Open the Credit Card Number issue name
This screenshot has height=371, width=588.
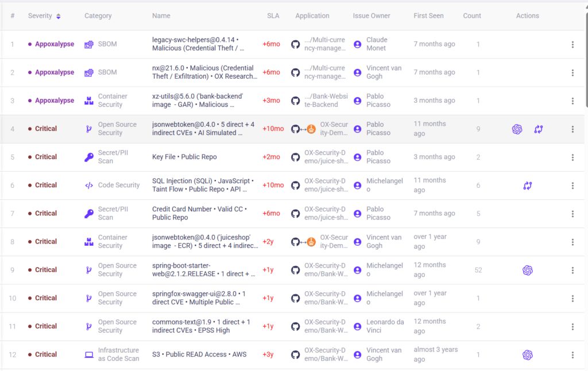[x=199, y=213]
